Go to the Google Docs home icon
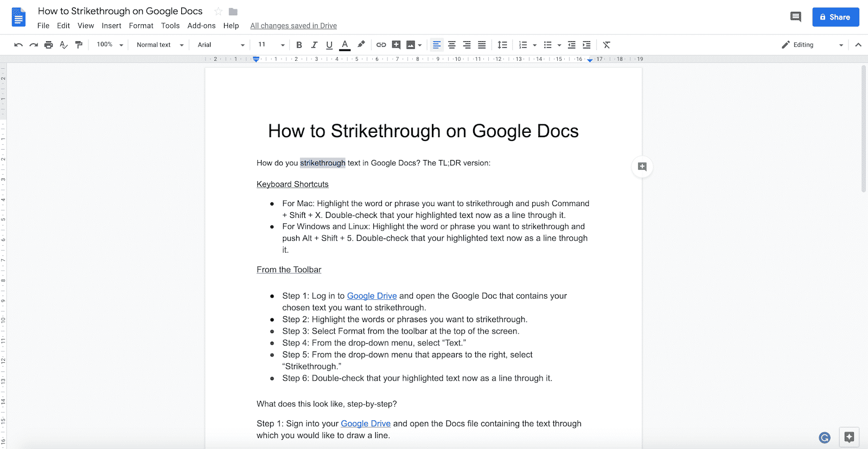This screenshot has width=868, height=449. click(x=18, y=17)
